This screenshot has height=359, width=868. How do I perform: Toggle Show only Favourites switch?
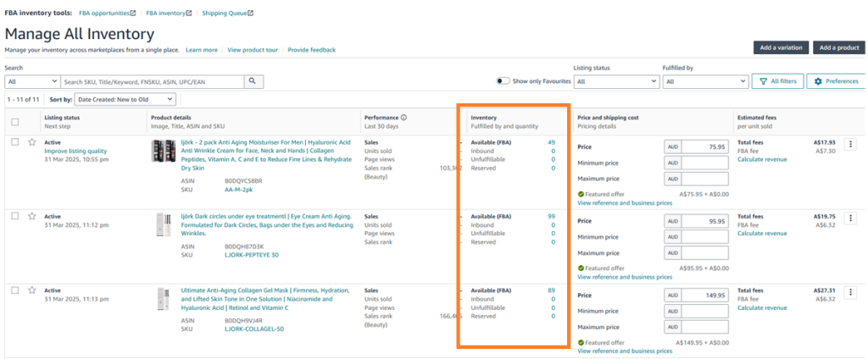503,80
